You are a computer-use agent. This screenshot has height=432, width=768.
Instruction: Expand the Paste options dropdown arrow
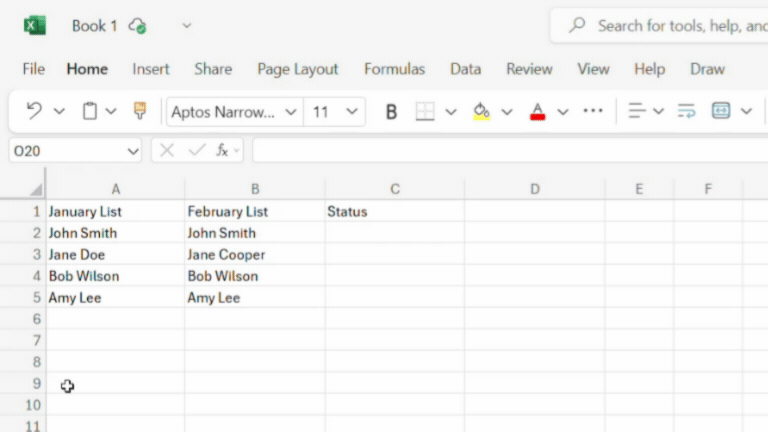click(111, 112)
